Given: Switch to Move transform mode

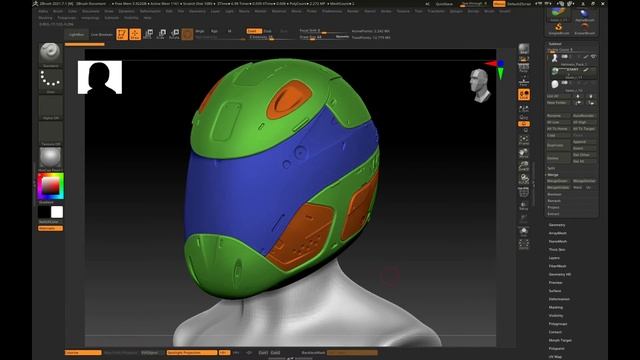Looking at the screenshot, I should click(x=148, y=34).
